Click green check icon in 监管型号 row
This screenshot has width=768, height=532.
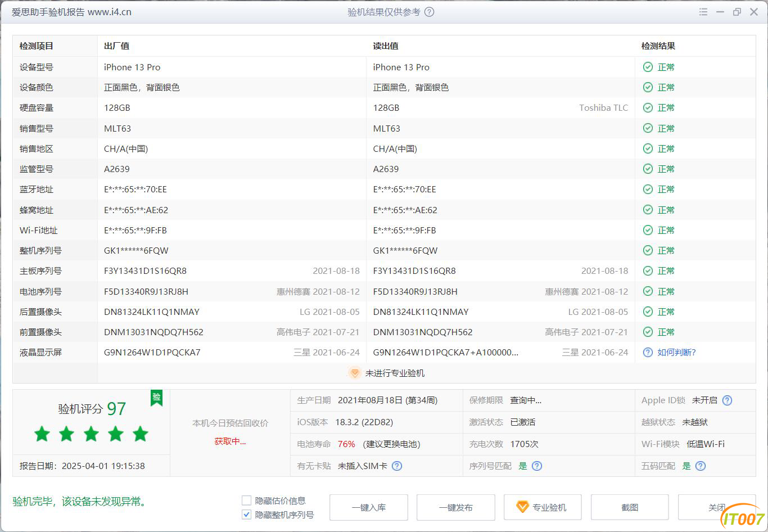(648, 169)
